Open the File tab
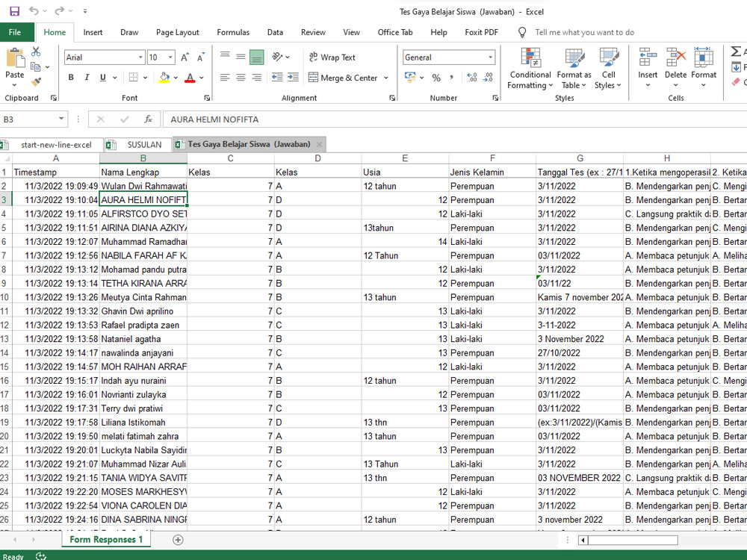 point(15,32)
